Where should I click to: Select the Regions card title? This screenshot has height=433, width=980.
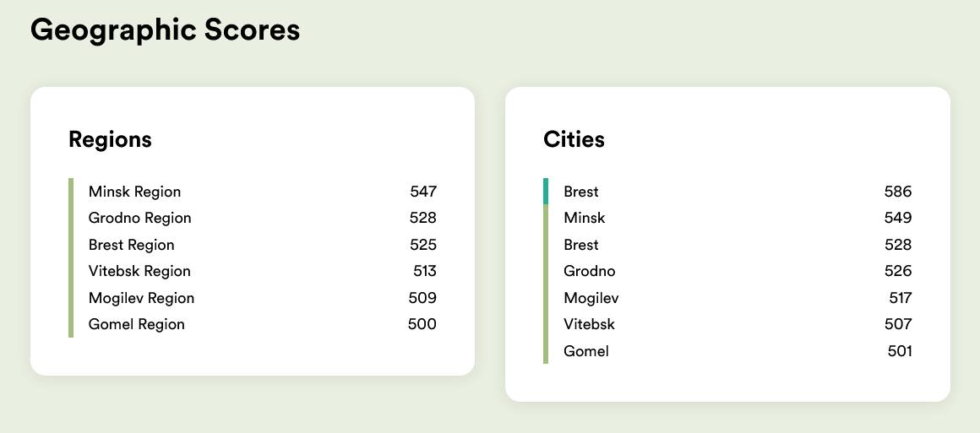pos(110,139)
